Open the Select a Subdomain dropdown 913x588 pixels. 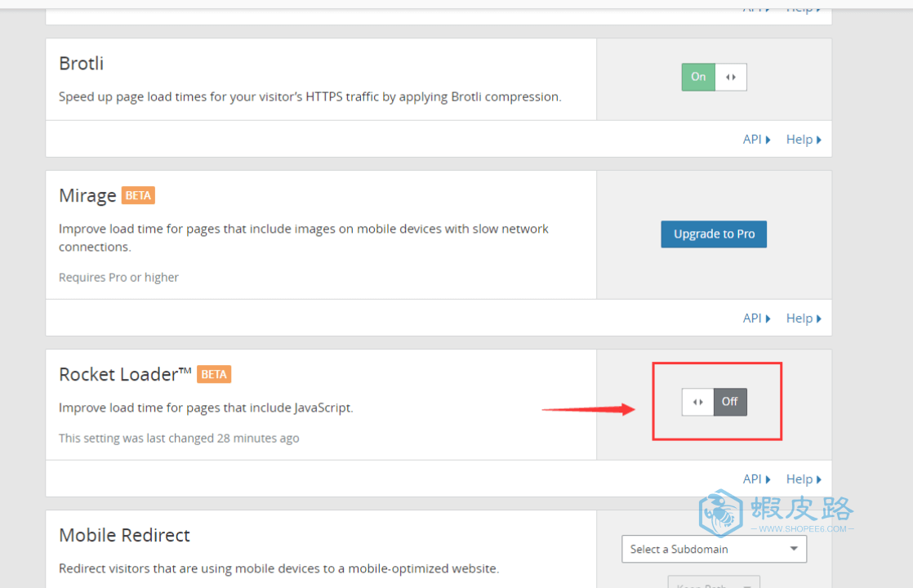click(x=714, y=549)
